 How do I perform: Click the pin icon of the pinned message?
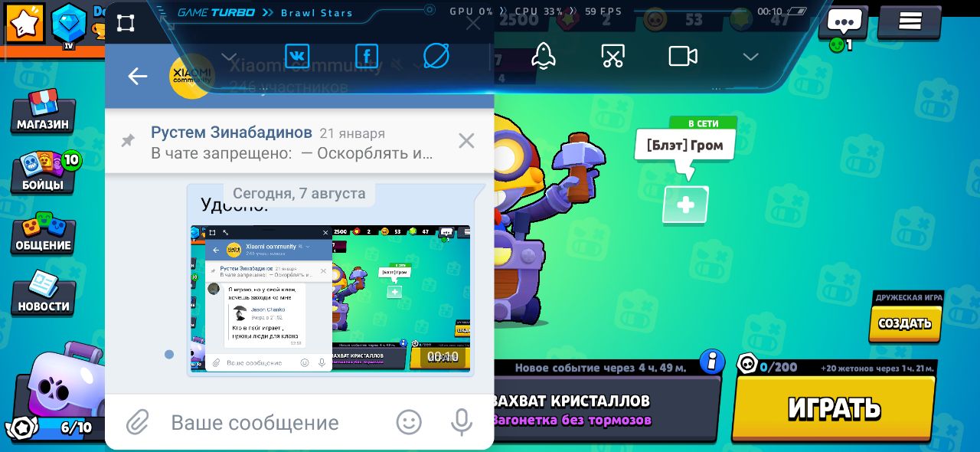click(x=128, y=141)
